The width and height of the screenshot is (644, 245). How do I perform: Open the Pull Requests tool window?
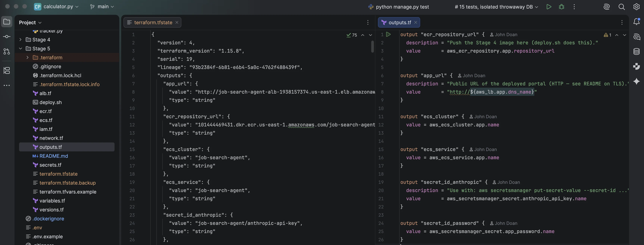point(7,51)
